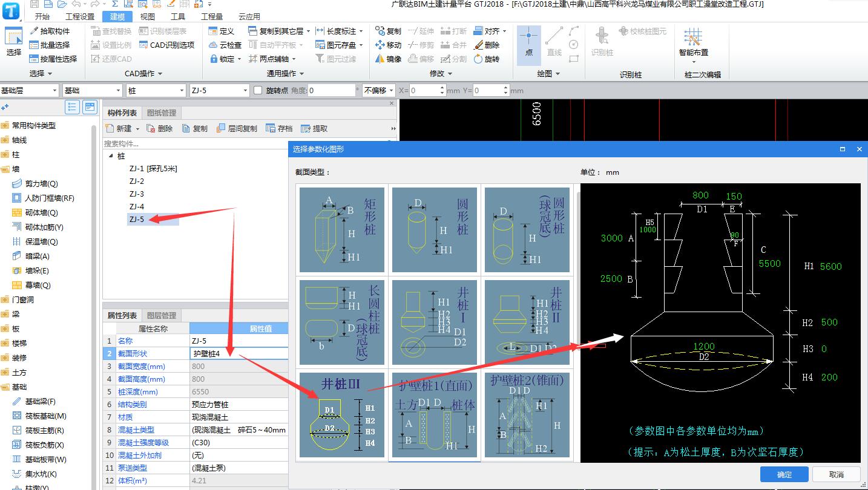The height and width of the screenshot is (490, 868).
Task: Click the 复制 copy tool in ribbon
Action: tap(388, 31)
